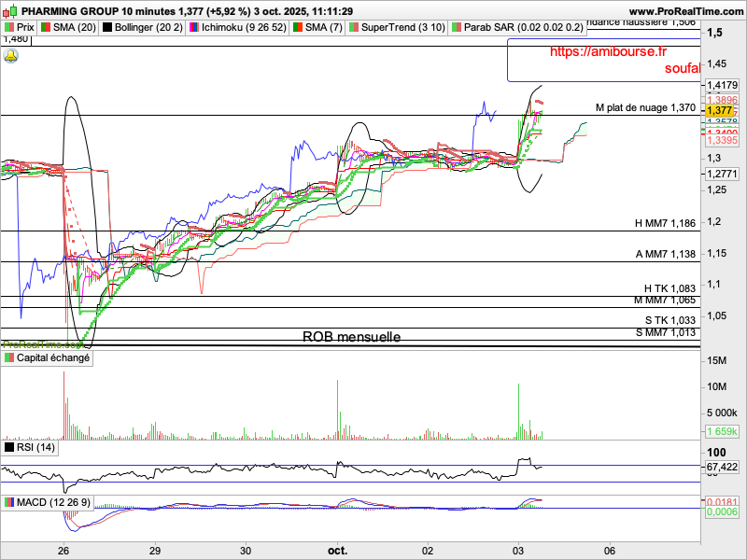Select the 'A MM7 1,138' line label
This screenshot has width=747, height=560.
pos(666,255)
